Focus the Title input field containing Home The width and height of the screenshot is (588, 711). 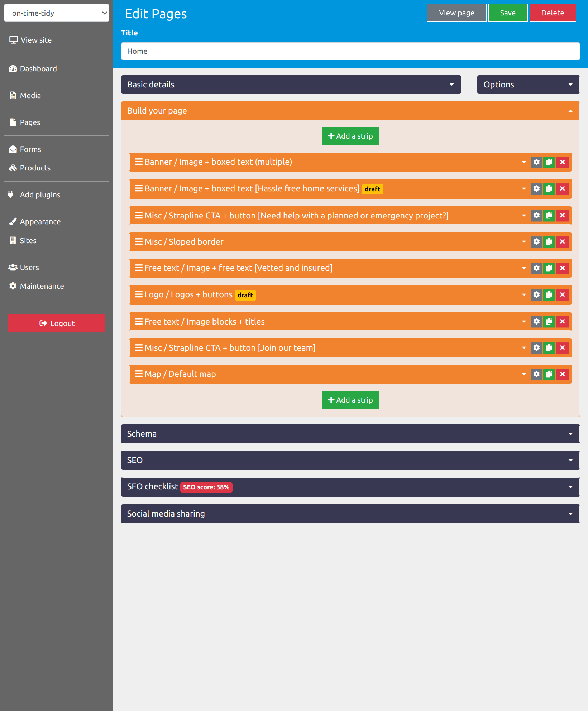[350, 51]
